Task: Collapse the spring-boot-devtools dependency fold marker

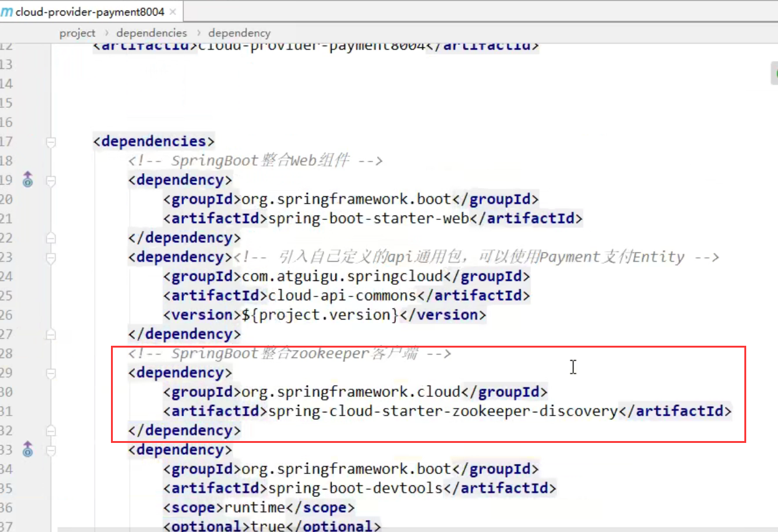Action: 51,450
